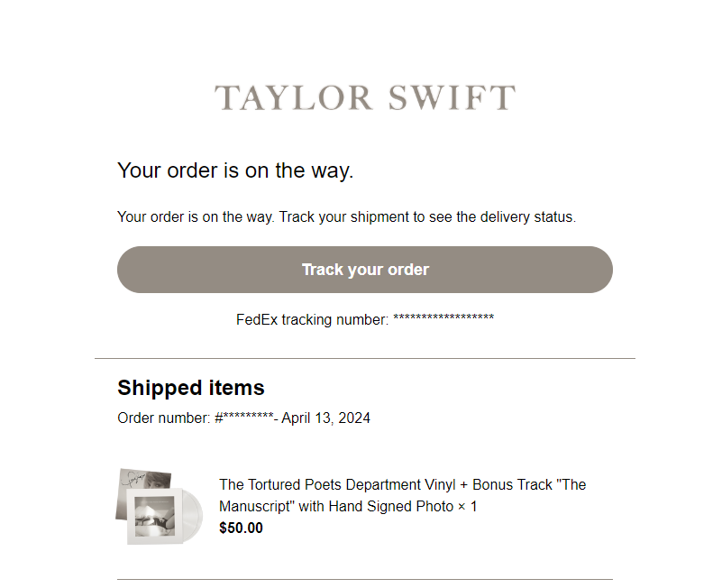The image size is (722, 588).
Task: Click the divider line above Shipped items
Action: 365,358
